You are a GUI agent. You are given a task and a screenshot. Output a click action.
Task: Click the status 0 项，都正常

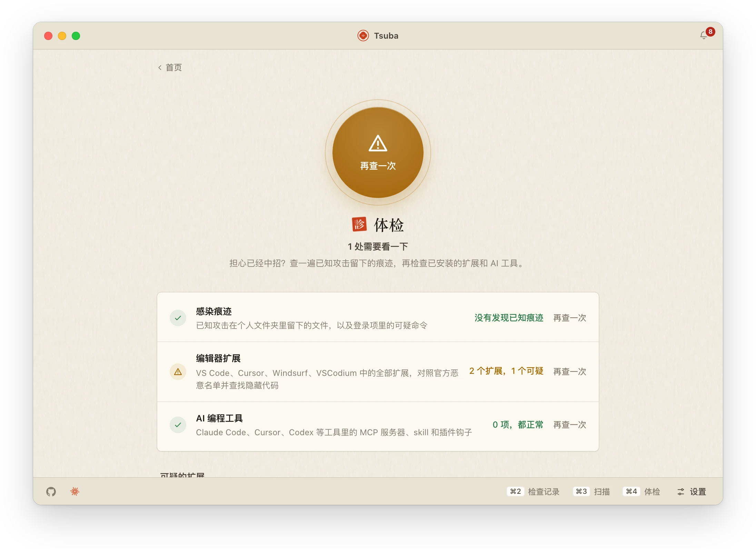click(518, 425)
